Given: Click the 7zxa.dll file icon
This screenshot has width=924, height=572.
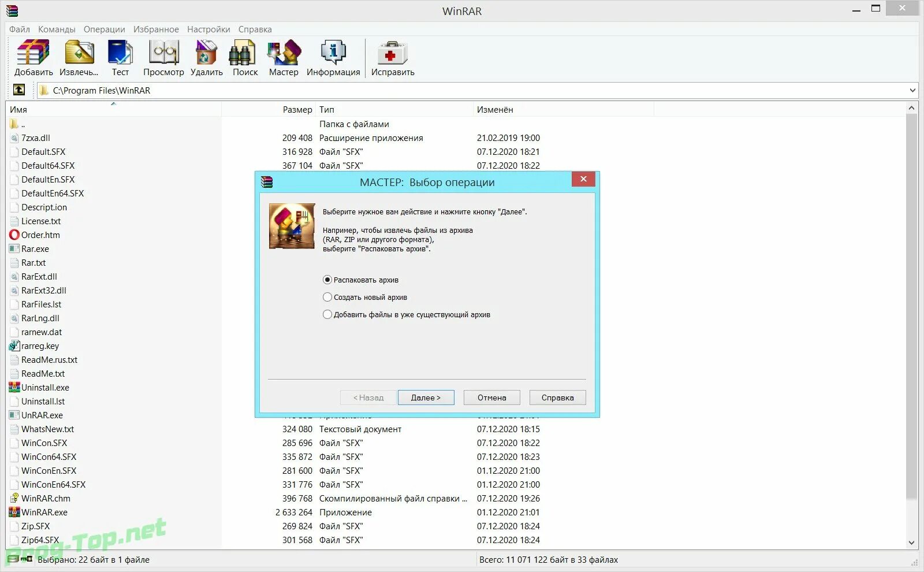Looking at the screenshot, I should (x=14, y=138).
